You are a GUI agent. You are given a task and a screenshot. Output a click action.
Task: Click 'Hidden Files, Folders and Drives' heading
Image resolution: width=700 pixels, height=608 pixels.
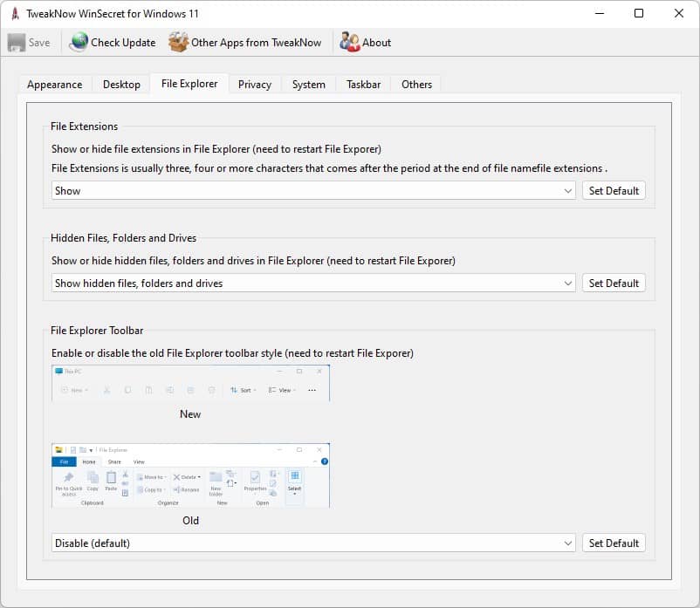pyautogui.click(x=123, y=238)
